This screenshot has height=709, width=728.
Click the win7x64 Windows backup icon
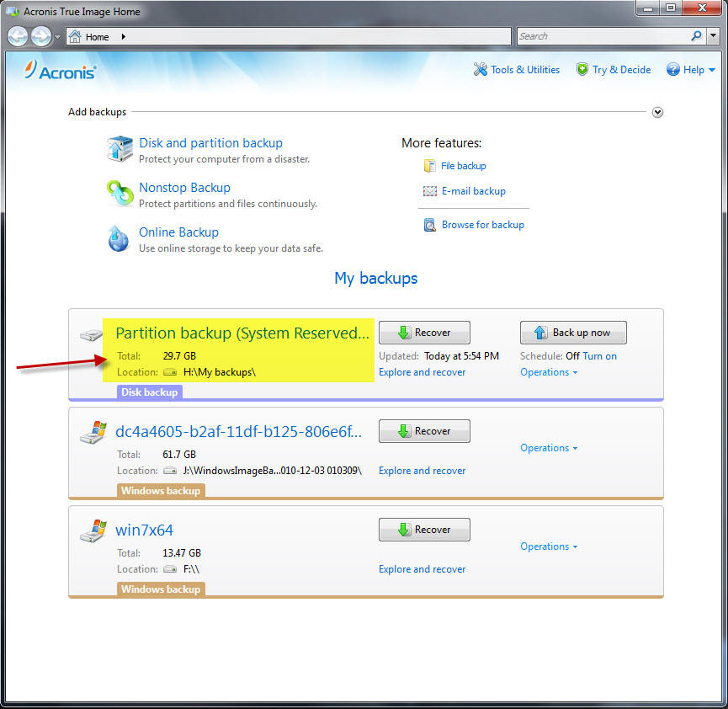pos(93,531)
